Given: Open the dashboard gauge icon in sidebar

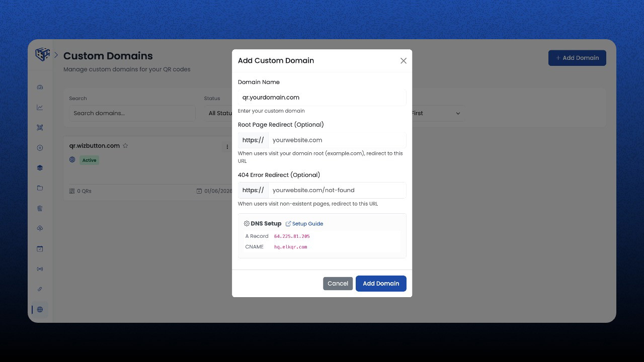Looking at the screenshot, I should click(x=40, y=87).
